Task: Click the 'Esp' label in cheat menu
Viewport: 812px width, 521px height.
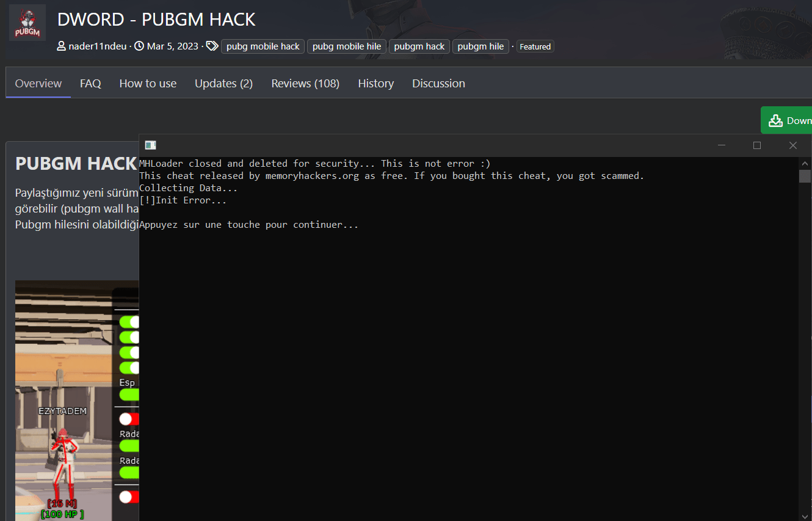Action: point(127,382)
